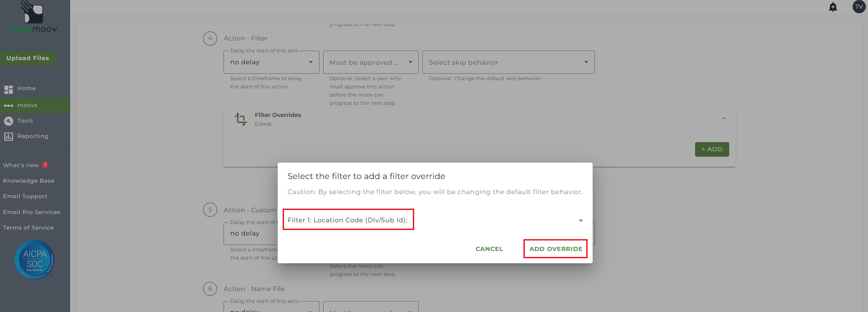Click CANCEL in the dialog
Image resolution: width=868 pixels, height=312 pixels.
pos(489,249)
